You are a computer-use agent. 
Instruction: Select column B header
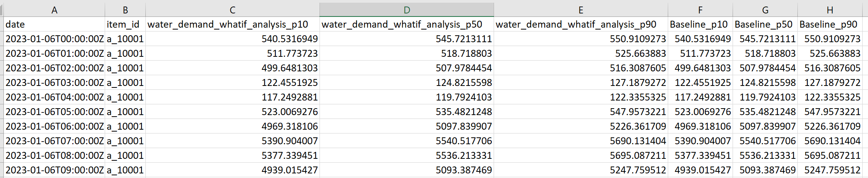coord(125,10)
